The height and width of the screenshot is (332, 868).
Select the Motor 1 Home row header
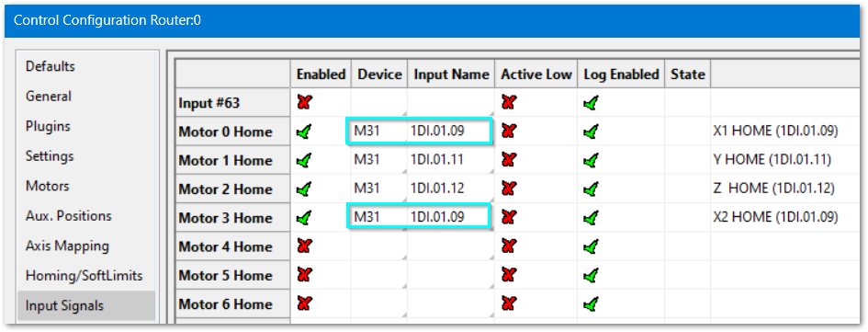232,160
